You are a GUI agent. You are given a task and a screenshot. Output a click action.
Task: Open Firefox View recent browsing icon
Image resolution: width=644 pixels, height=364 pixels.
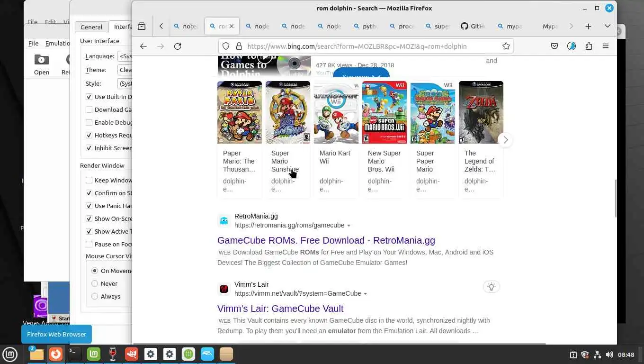(142, 26)
